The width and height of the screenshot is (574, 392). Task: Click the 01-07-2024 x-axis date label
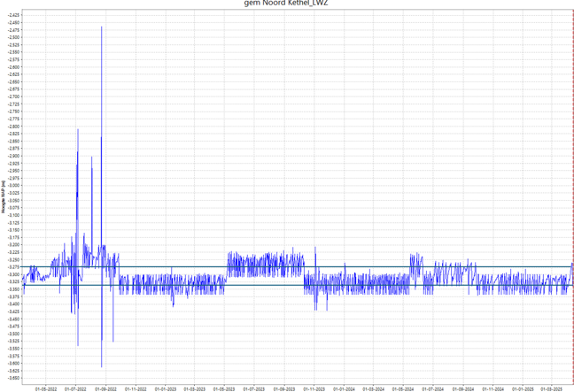click(x=433, y=388)
